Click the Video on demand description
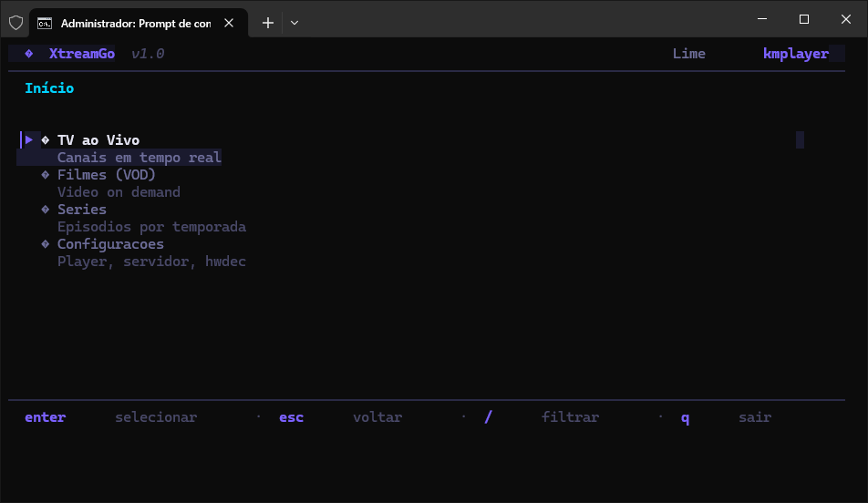 click(x=119, y=192)
